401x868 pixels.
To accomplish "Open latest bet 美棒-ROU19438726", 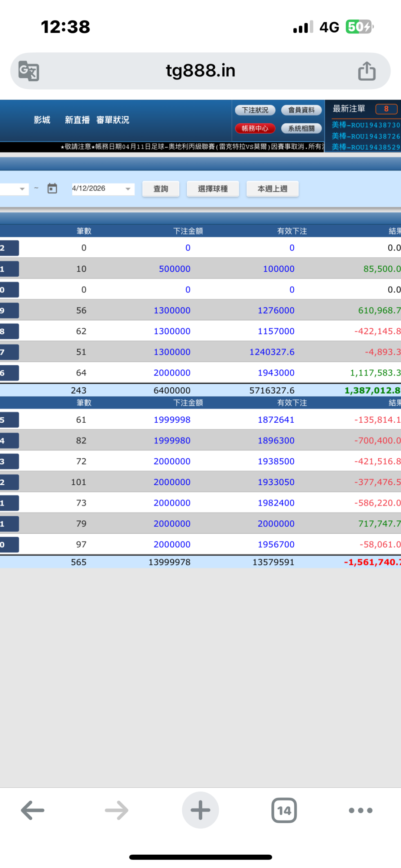I will [366, 136].
